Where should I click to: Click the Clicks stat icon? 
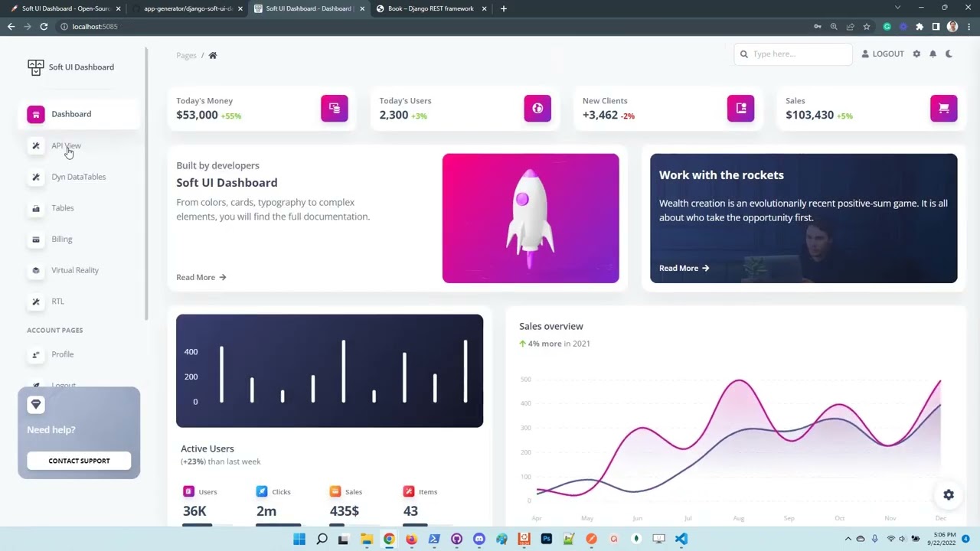tap(262, 491)
